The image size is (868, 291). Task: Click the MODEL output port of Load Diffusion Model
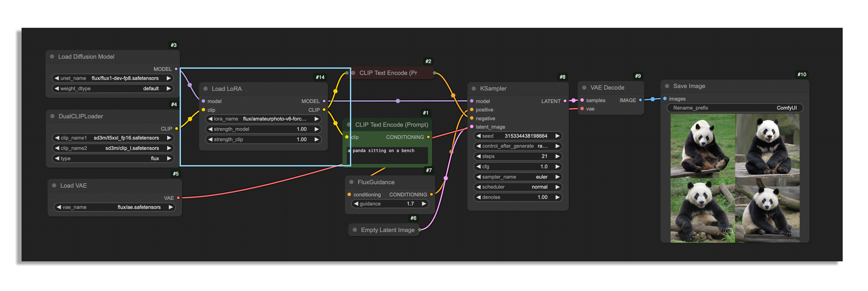point(176,69)
